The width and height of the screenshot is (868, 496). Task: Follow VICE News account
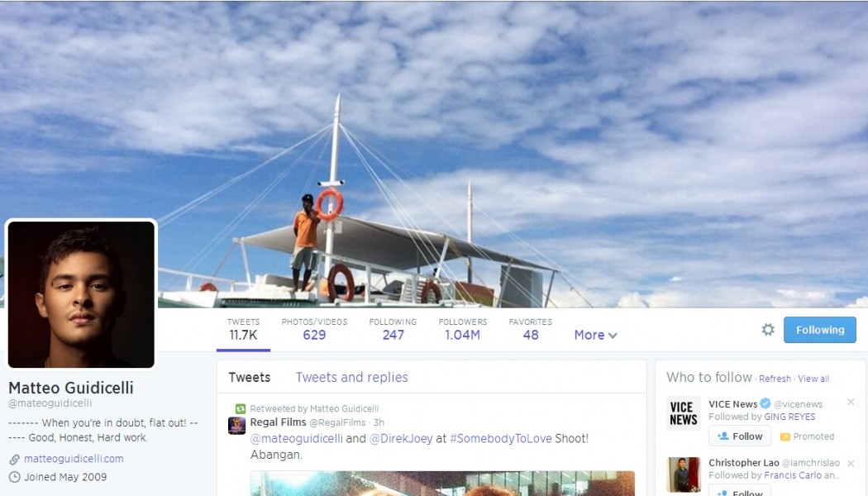(x=740, y=436)
